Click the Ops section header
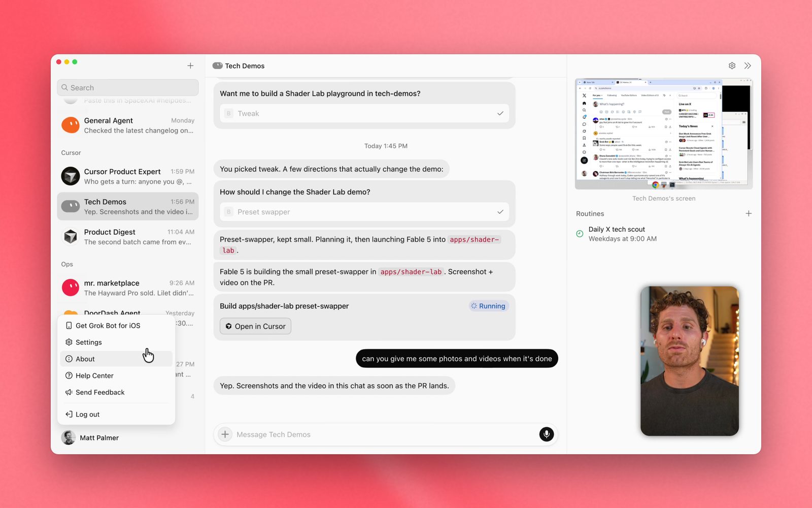Image resolution: width=812 pixels, height=508 pixels. (67, 264)
